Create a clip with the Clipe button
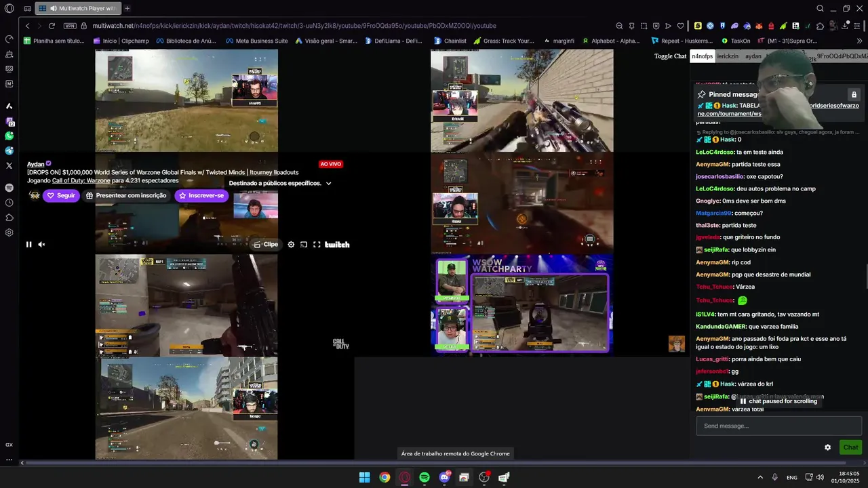 266,245
